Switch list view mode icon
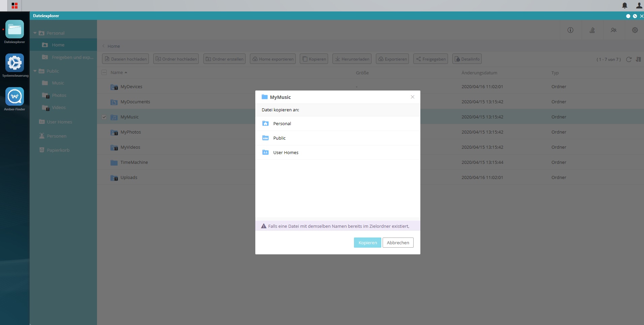The height and width of the screenshot is (325, 644). click(x=638, y=59)
